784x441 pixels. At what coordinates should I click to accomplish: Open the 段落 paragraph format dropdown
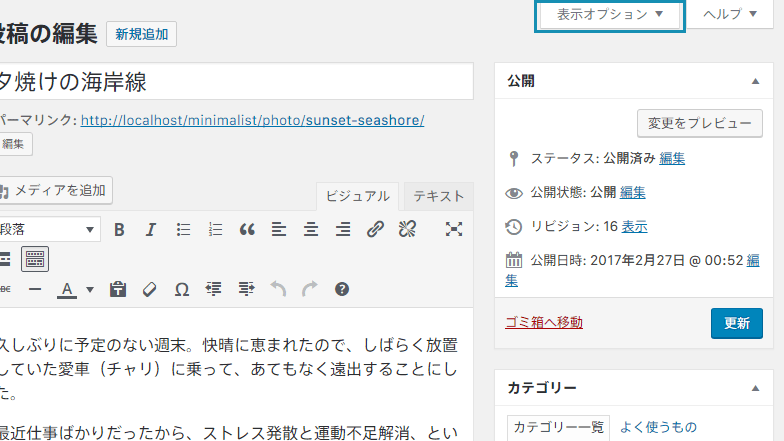[x=48, y=229]
